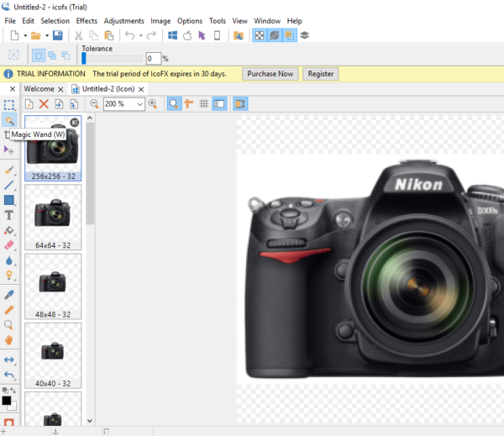Toggle the orange selection overlay button
This screenshot has width=504, height=436.
point(290,35)
